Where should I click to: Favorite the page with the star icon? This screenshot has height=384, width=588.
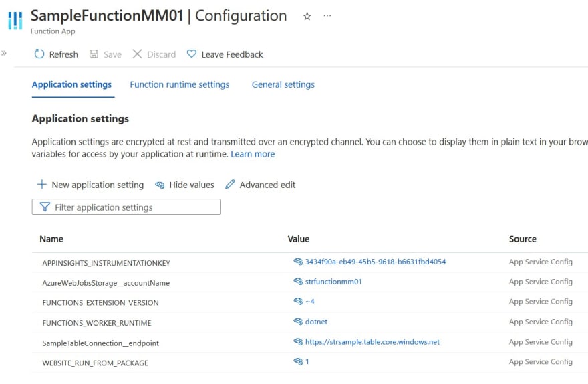click(307, 16)
